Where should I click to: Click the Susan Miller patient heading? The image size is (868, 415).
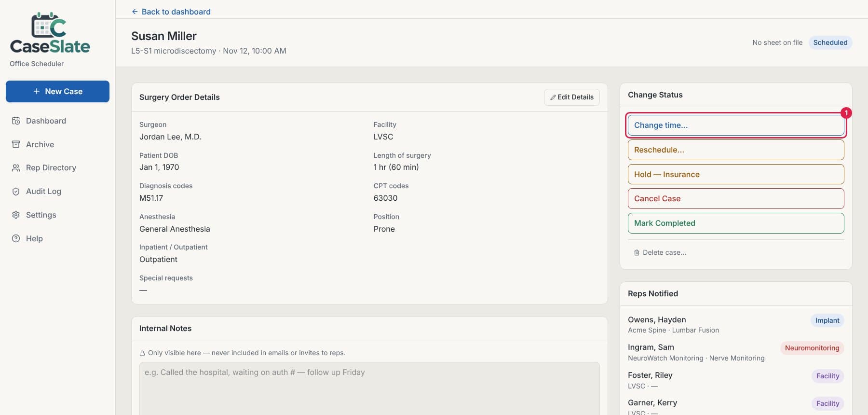pyautogui.click(x=164, y=36)
